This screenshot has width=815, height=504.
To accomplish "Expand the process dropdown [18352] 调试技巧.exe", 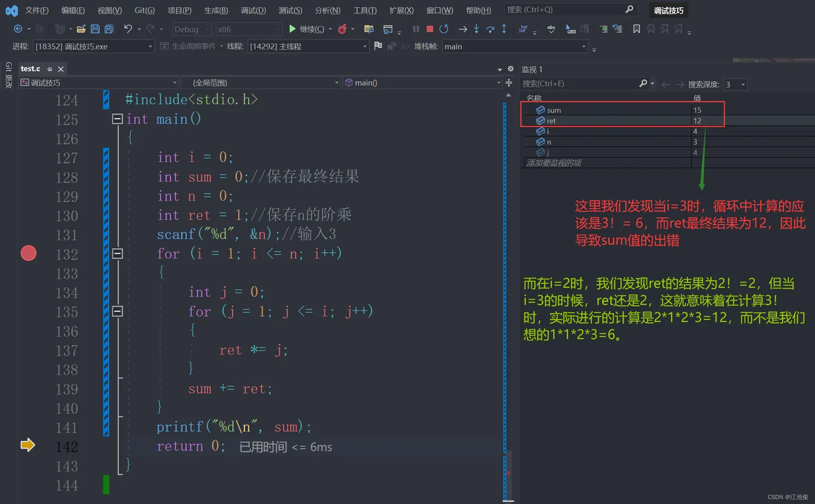I will point(93,46).
